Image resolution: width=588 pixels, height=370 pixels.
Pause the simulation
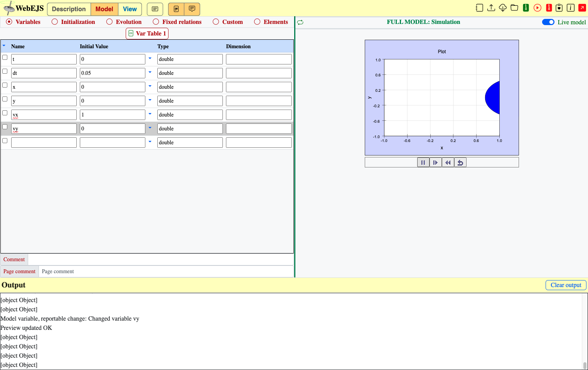coord(423,162)
